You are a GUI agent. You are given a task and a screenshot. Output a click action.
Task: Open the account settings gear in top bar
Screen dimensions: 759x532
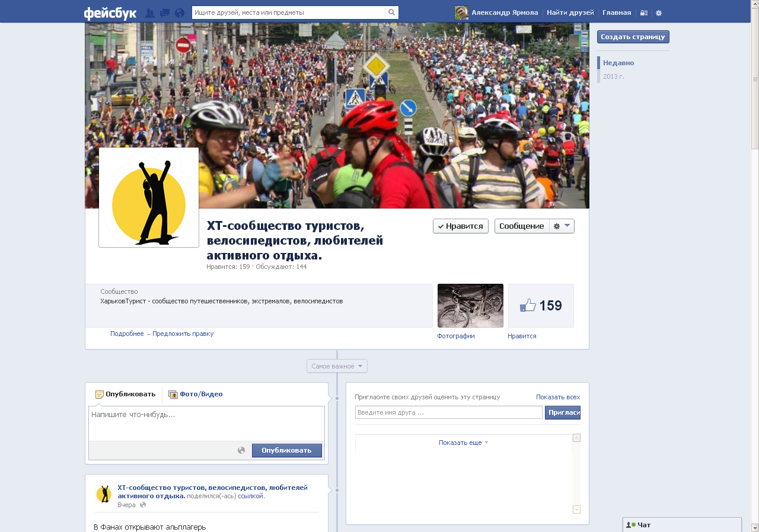[659, 13]
